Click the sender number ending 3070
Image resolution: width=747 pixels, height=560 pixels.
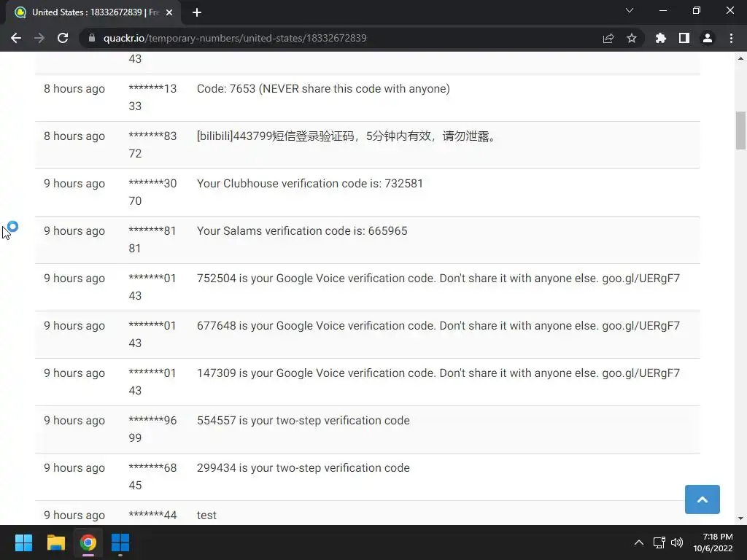(152, 192)
